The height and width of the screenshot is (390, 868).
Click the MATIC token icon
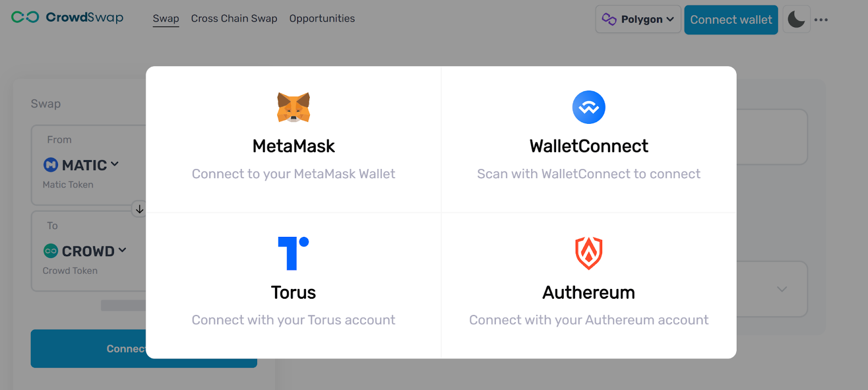[50, 165]
